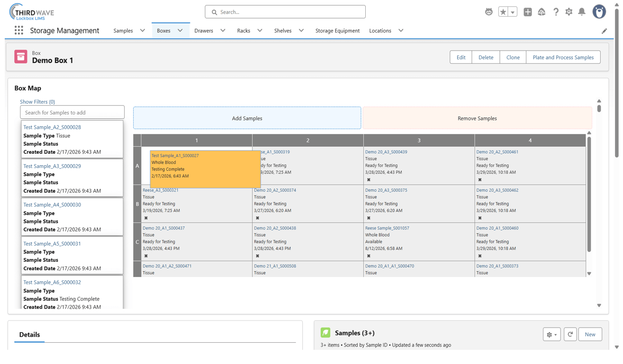Expand the Racks tab chevron menu
623x364 pixels.
(260, 31)
